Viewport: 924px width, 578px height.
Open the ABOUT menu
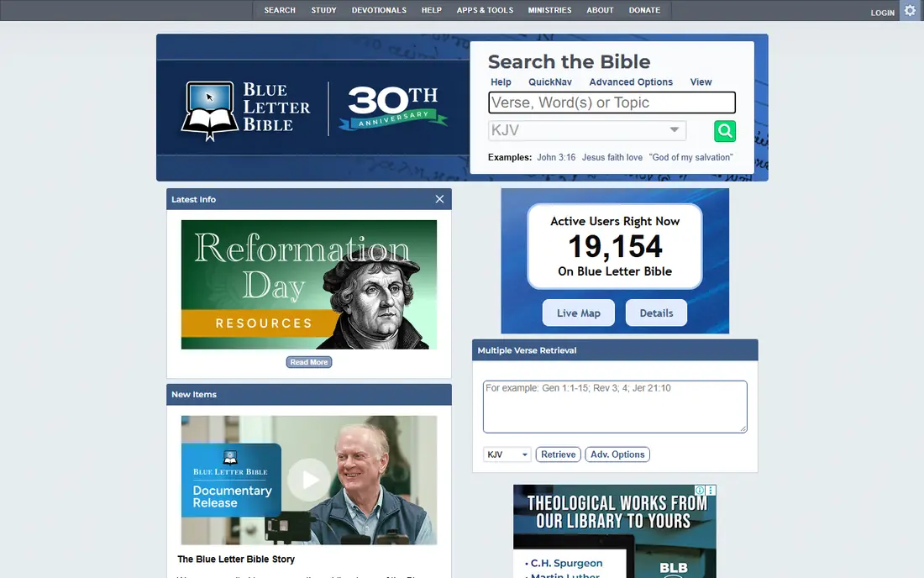pyautogui.click(x=600, y=10)
